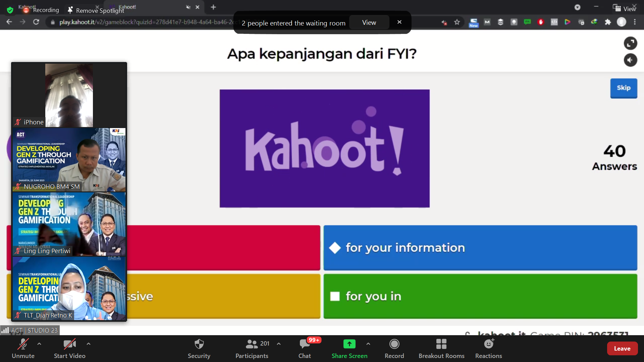The width and height of the screenshot is (644, 362).
Task: Click the red Leave button
Action: [x=622, y=349]
